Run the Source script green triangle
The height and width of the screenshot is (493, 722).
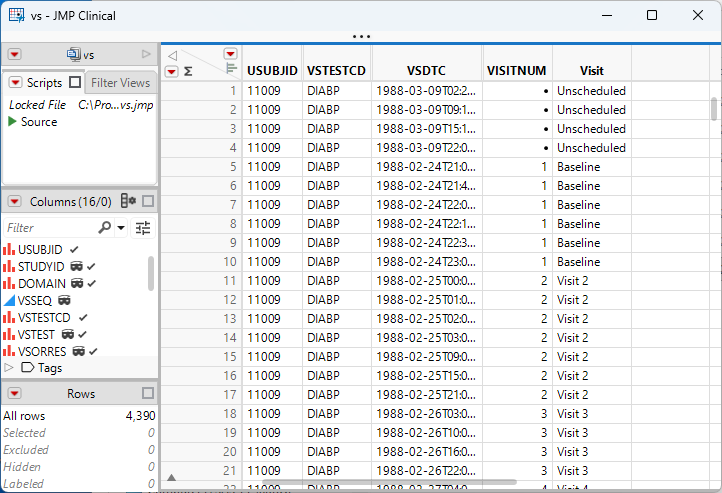pyautogui.click(x=13, y=122)
